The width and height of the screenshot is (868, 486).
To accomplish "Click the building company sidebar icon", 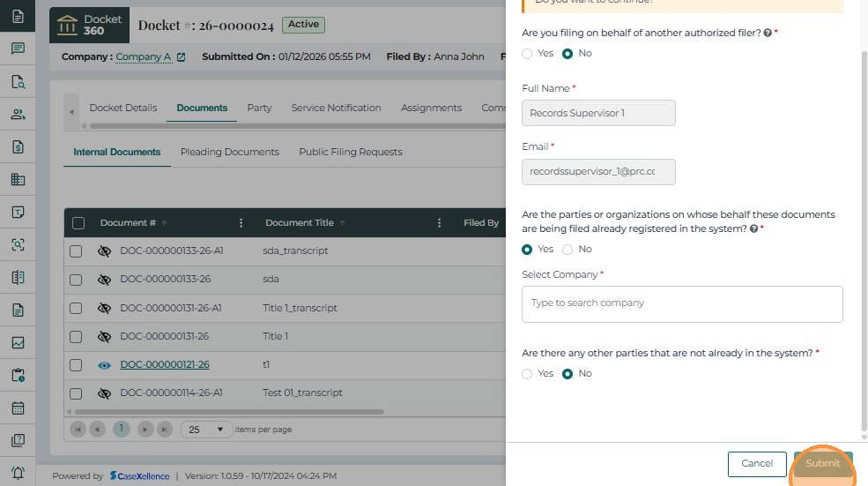I will tap(18, 180).
